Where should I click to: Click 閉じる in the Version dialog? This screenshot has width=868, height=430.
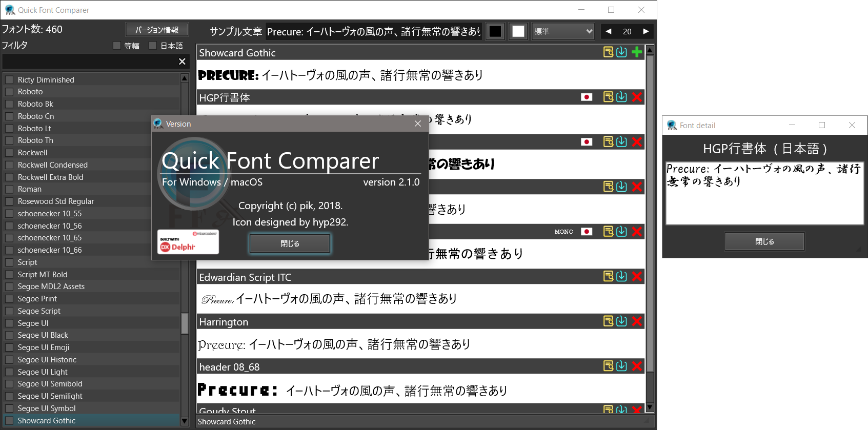coord(290,243)
